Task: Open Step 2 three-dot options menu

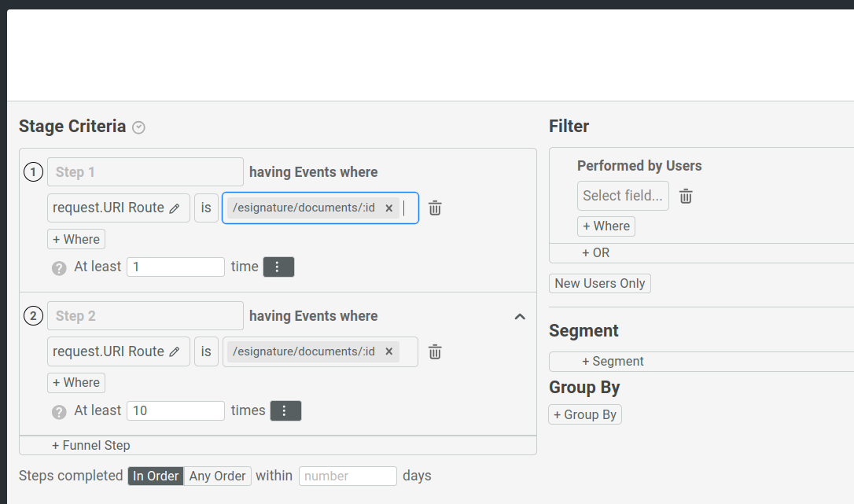Action: coord(285,411)
